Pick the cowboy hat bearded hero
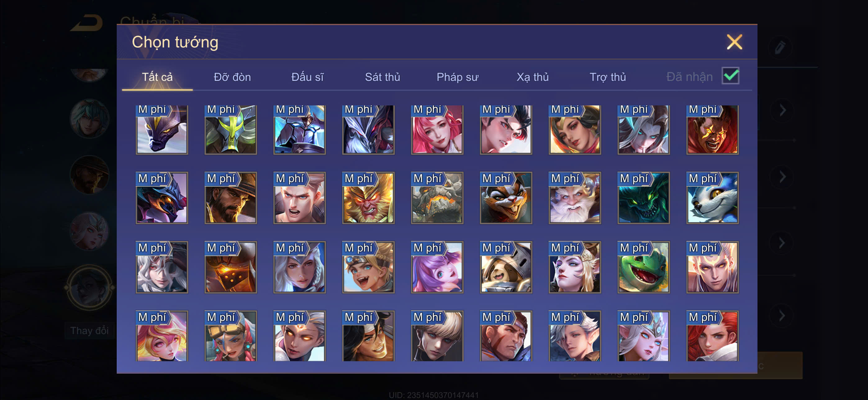Image resolution: width=868 pixels, height=400 pixels. (x=230, y=198)
